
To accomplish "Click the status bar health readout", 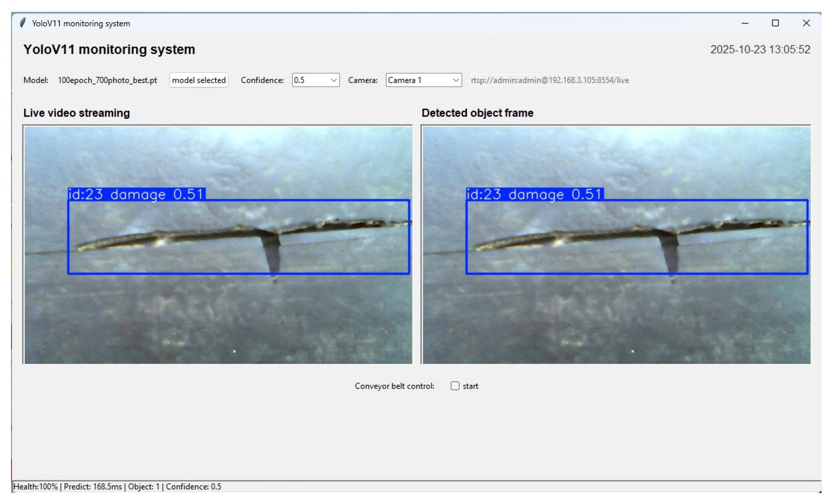I will click(x=36, y=487).
